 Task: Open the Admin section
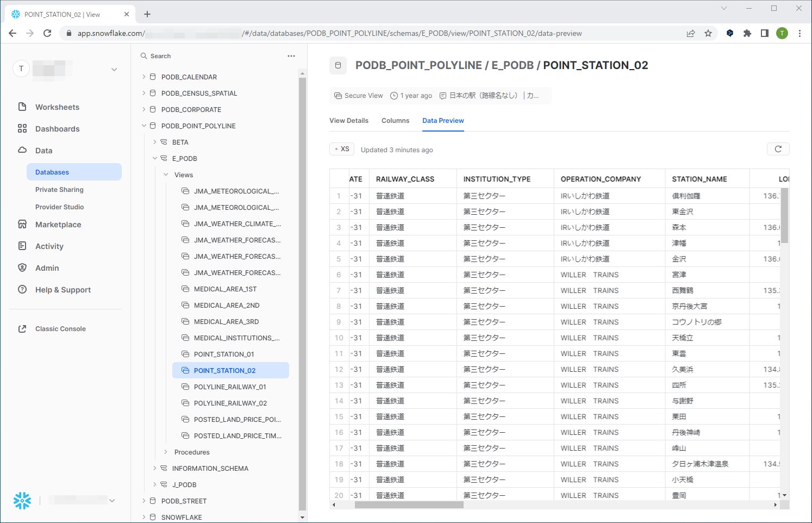(x=47, y=268)
